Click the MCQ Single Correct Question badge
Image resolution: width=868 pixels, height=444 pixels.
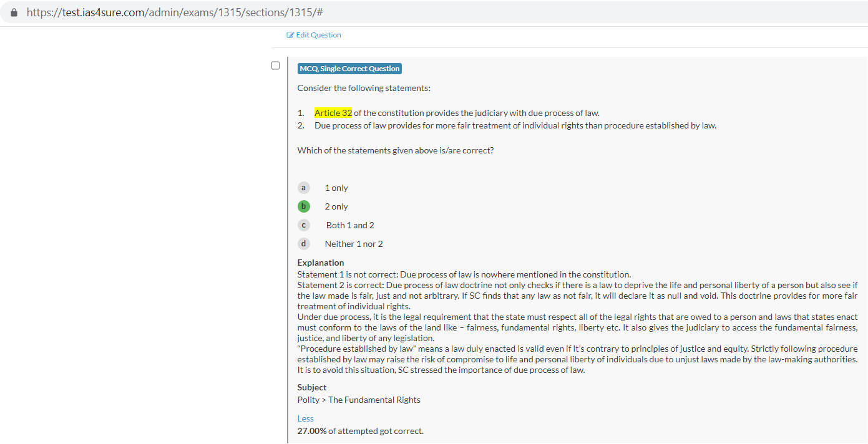pos(349,69)
